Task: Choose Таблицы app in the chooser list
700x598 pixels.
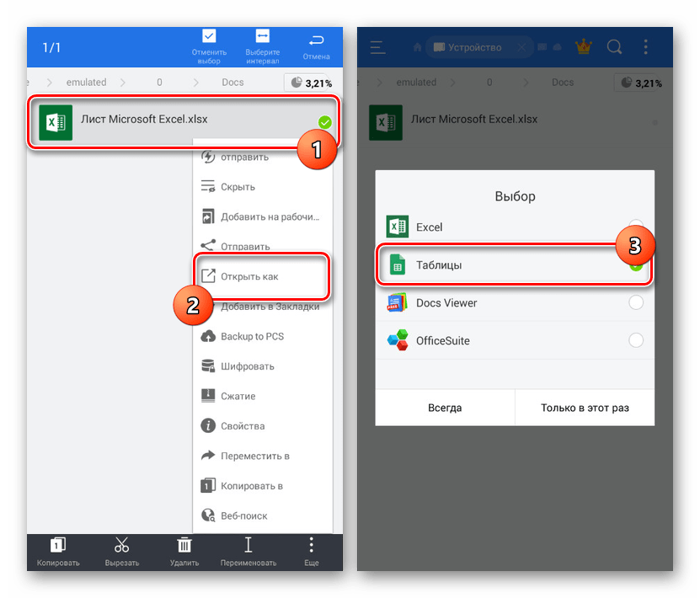Action: [505, 265]
